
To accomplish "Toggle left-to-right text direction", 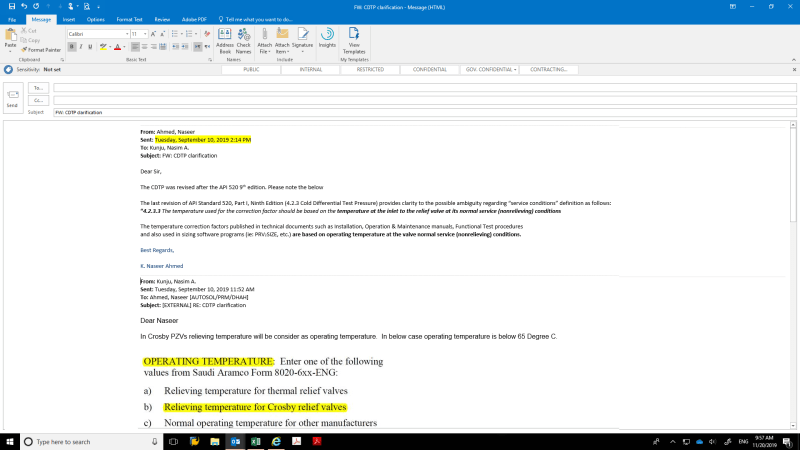I will [x=198, y=47].
